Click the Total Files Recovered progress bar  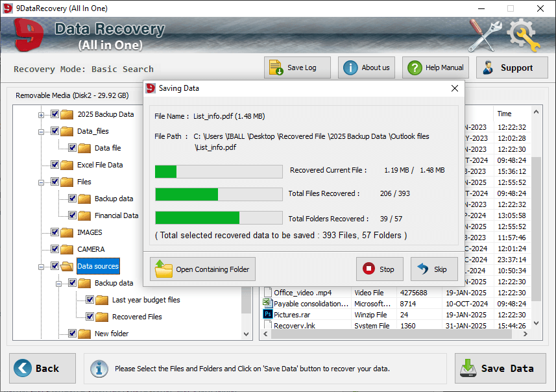coord(219,195)
